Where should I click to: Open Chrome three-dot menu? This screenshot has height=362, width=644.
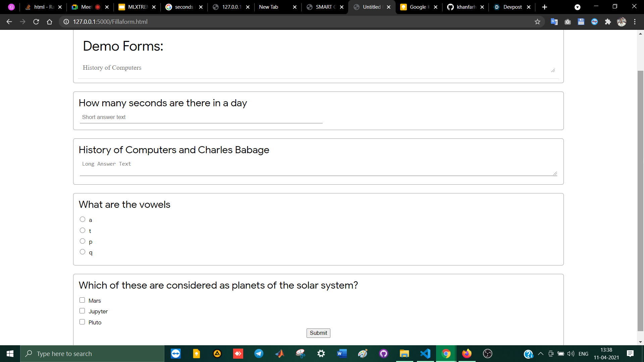[x=635, y=22]
